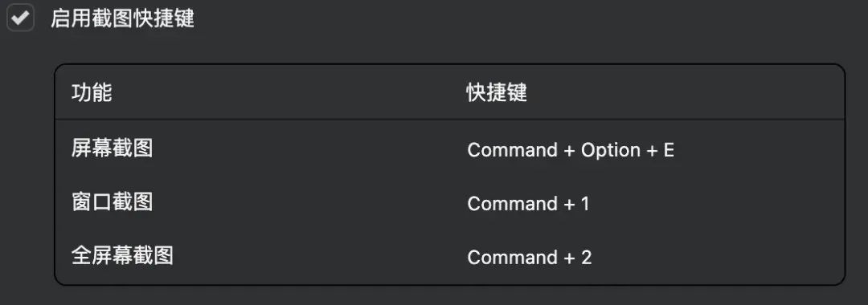This screenshot has height=305, width=868.
Task: Change the Command + 2 shortcut field
Action: point(530,258)
